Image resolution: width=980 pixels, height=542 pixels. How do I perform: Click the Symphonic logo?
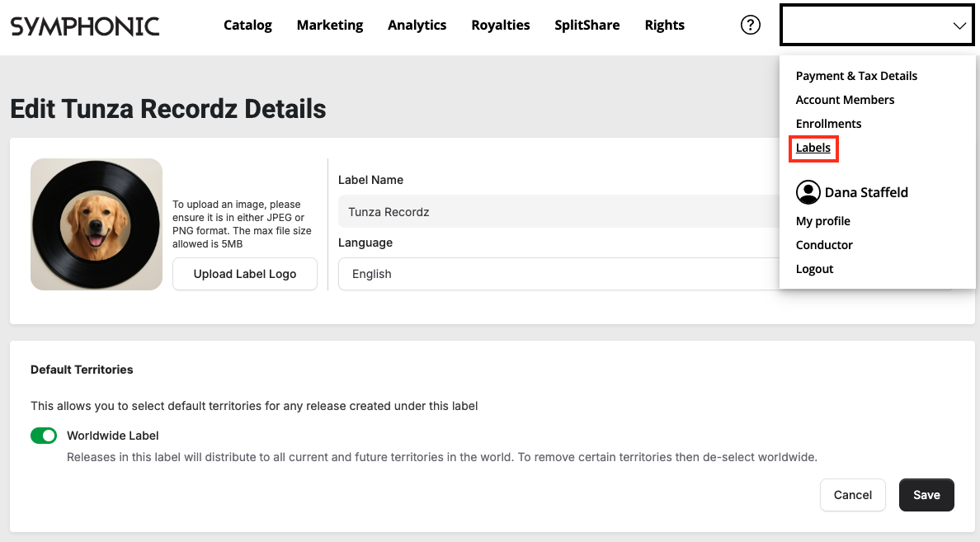point(85,26)
